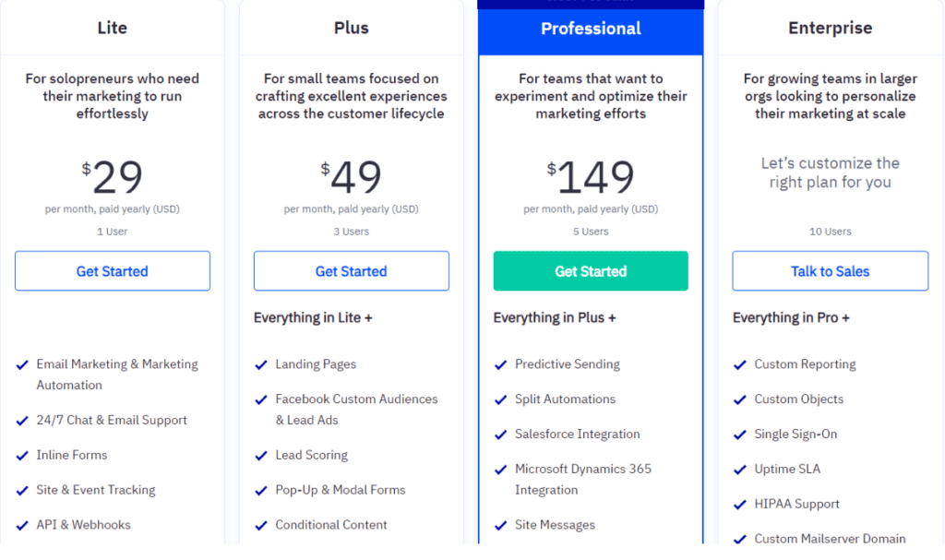The image size is (945, 560).
Task: Click the checkmark beside Email Marketing & Marketing Automation
Action: (x=21, y=364)
